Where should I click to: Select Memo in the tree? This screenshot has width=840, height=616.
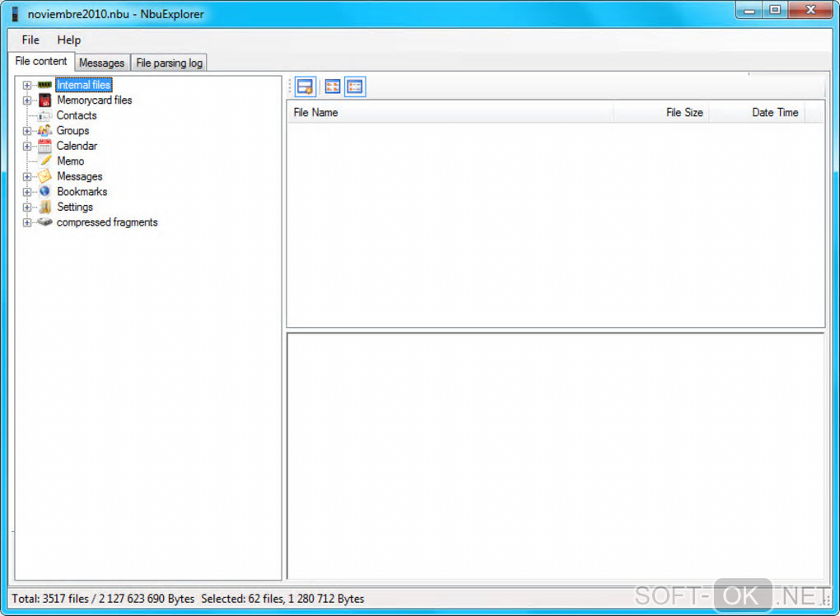tap(71, 161)
